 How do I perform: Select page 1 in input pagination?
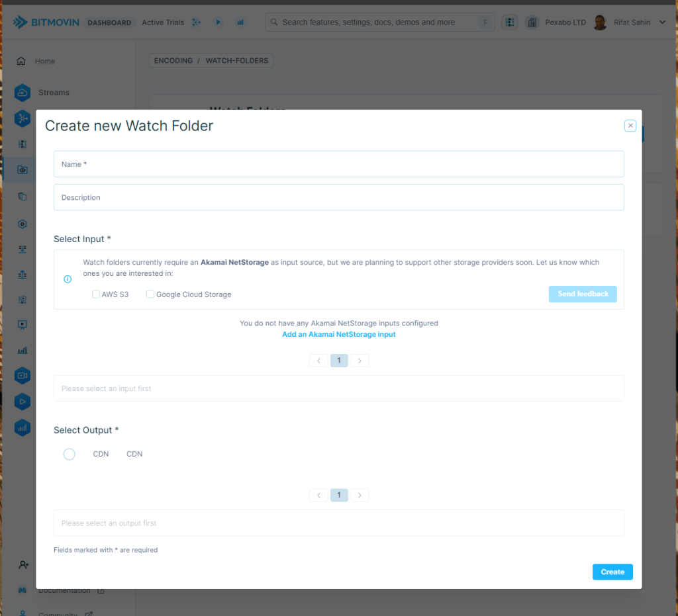[339, 360]
